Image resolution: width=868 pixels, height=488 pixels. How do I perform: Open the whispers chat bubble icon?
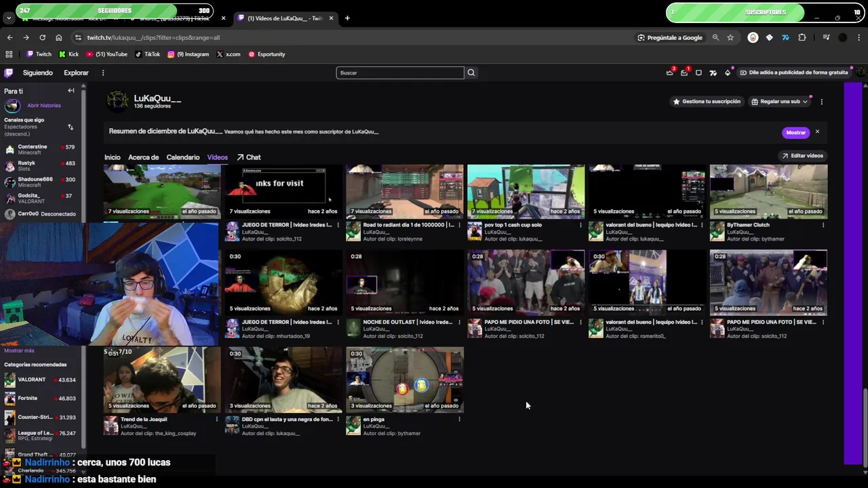point(698,73)
